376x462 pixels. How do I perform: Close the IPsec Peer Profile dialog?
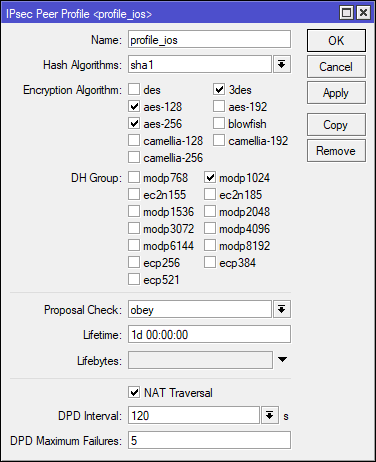click(363, 13)
